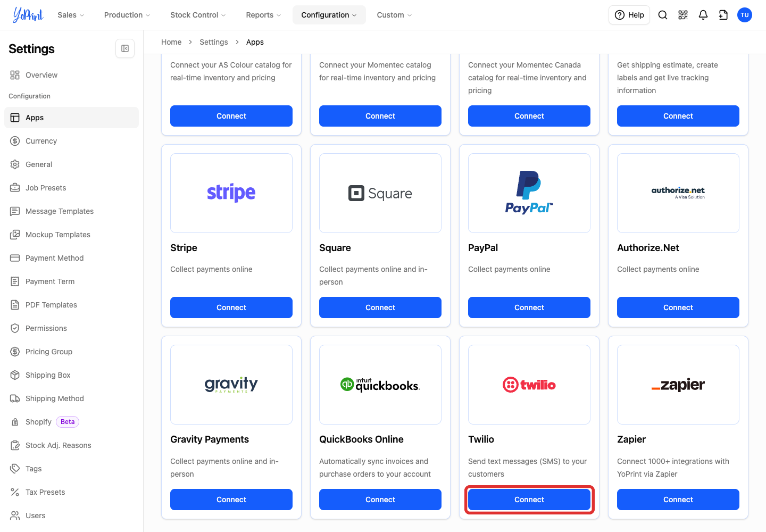Click the PayPal logo thumbnail

529,193
